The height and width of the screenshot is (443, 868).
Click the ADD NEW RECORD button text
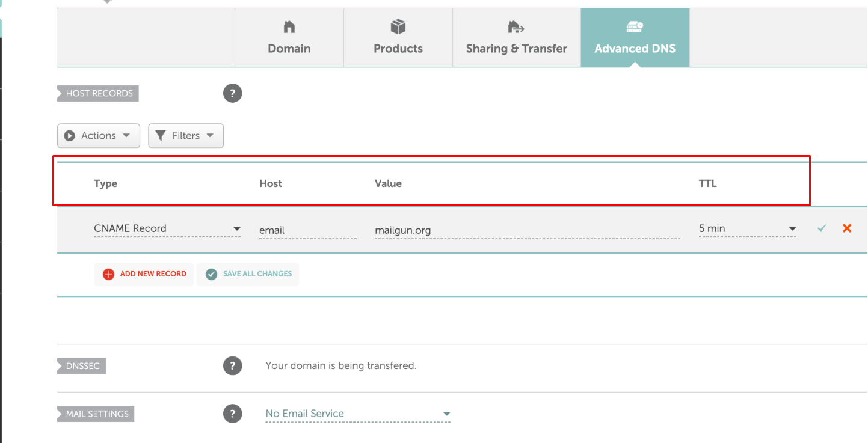click(x=153, y=274)
